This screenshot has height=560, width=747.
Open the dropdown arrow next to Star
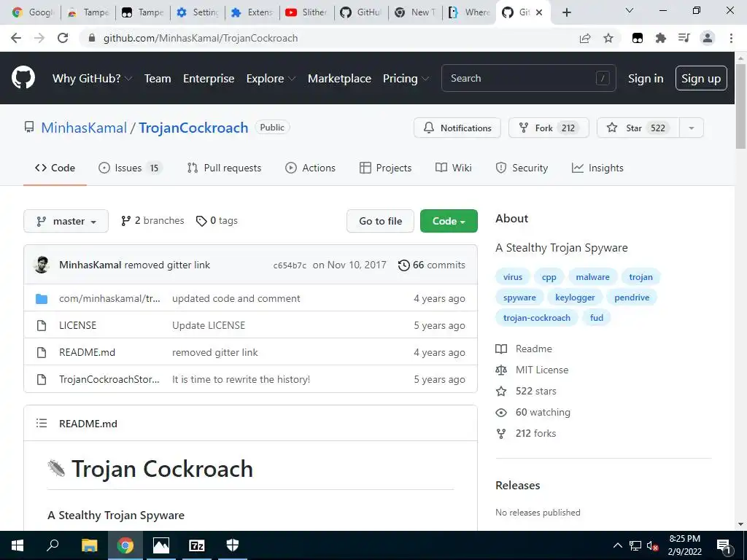click(x=692, y=128)
